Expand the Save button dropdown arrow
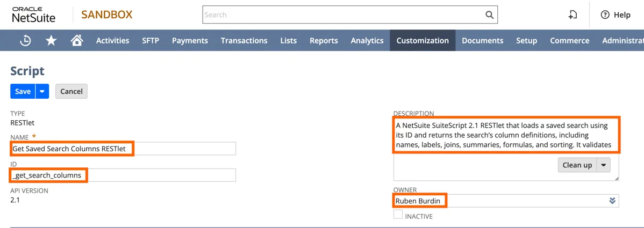 [x=42, y=91]
